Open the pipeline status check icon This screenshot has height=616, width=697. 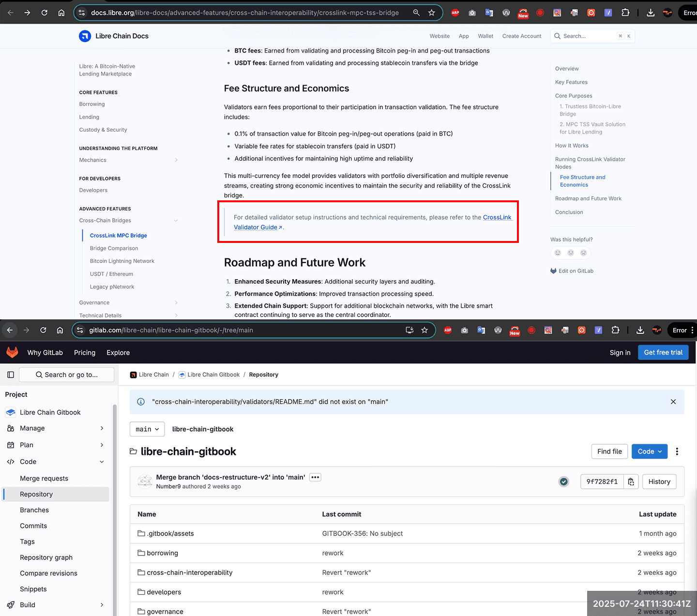563,481
